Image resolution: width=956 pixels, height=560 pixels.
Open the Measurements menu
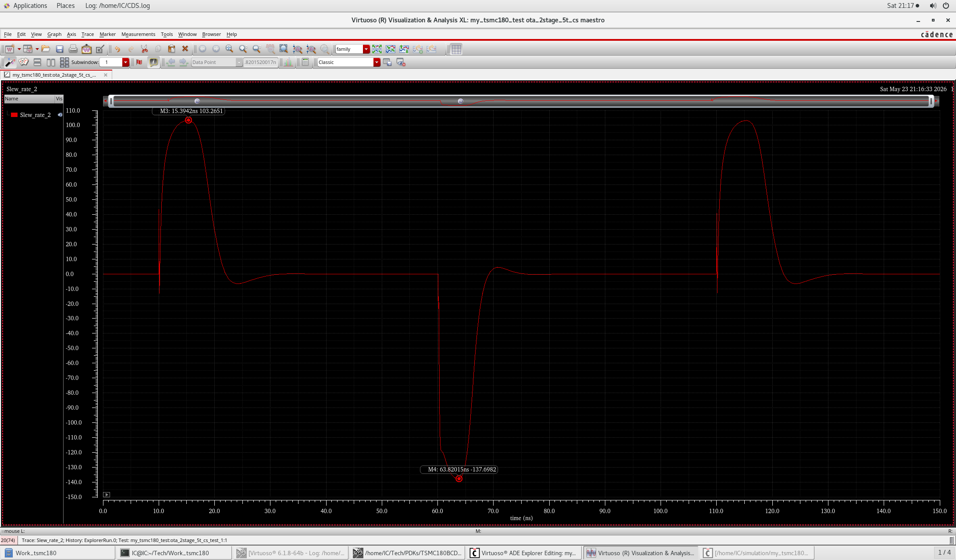click(x=138, y=34)
